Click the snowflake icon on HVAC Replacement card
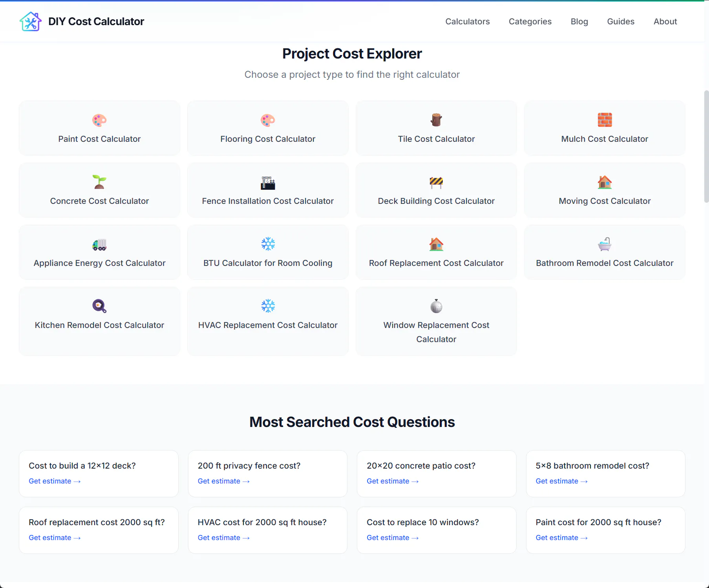 [x=268, y=306]
